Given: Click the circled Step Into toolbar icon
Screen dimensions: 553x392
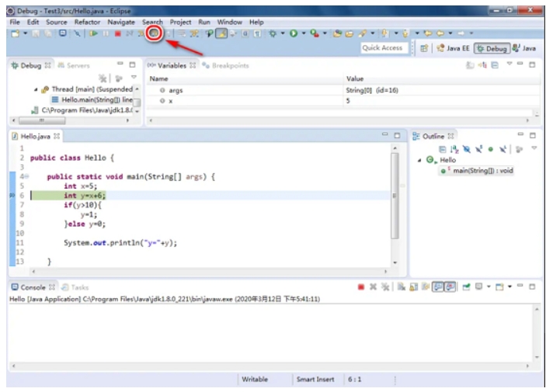Looking at the screenshot, I should coord(155,33).
